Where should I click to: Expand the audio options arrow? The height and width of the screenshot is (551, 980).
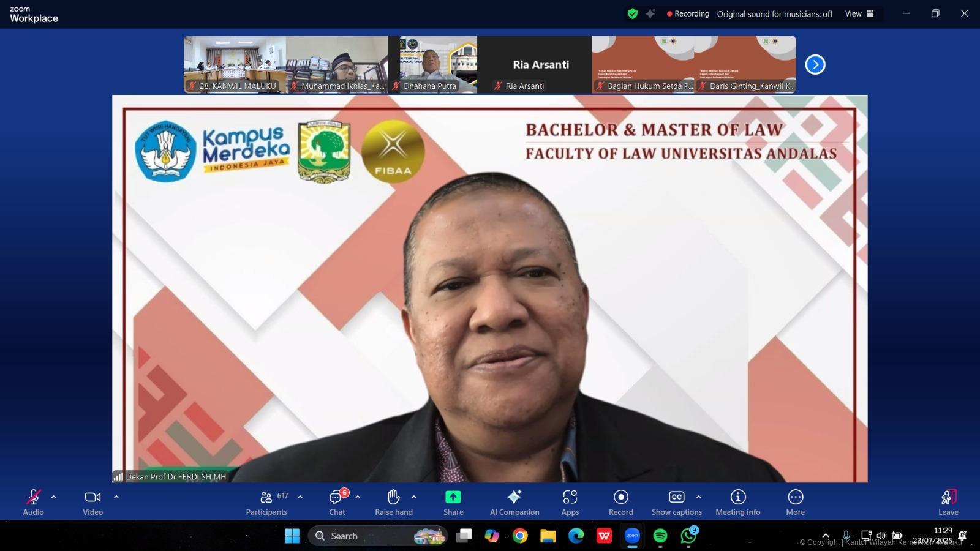point(54,497)
